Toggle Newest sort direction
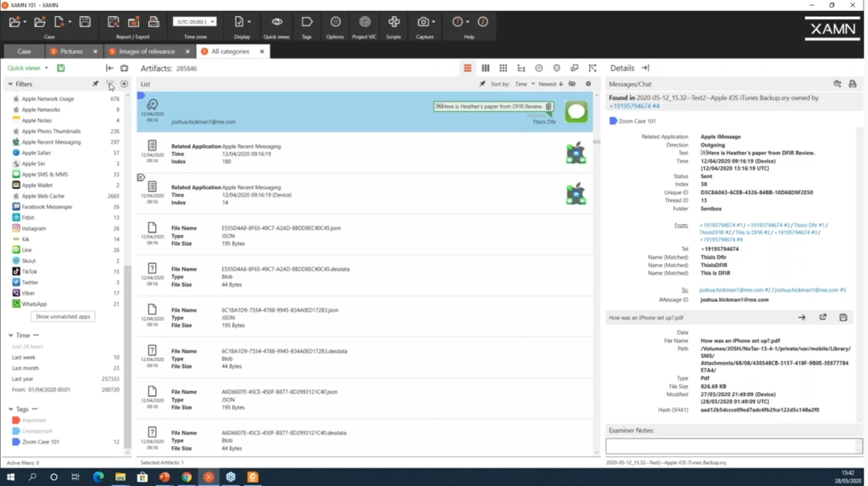868x486 pixels. (x=550, y=84)
